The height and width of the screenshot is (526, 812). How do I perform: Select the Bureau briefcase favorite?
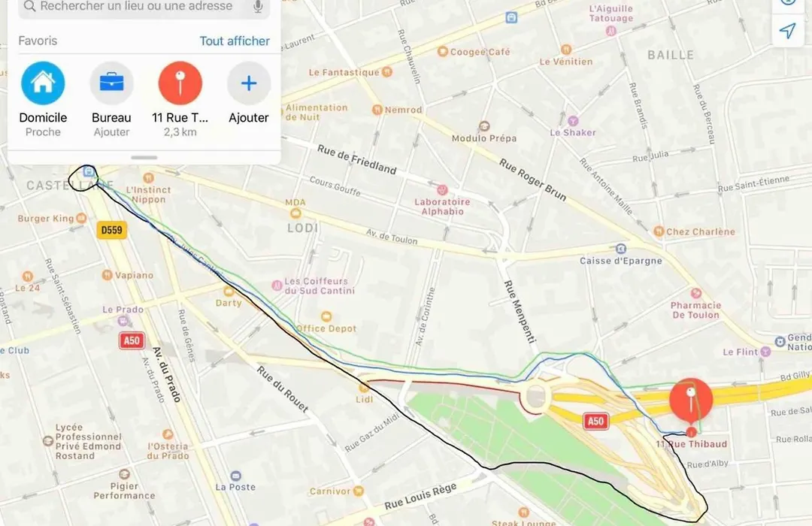coord(111,83)
